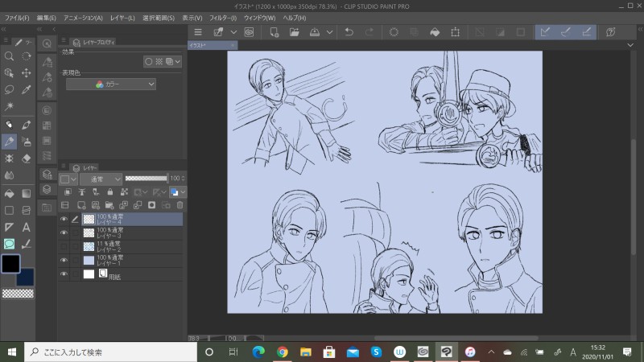Screen dimensions: 644x362
Task: Click the Fill bucket icon in the command bar
Action: (434, 32)
